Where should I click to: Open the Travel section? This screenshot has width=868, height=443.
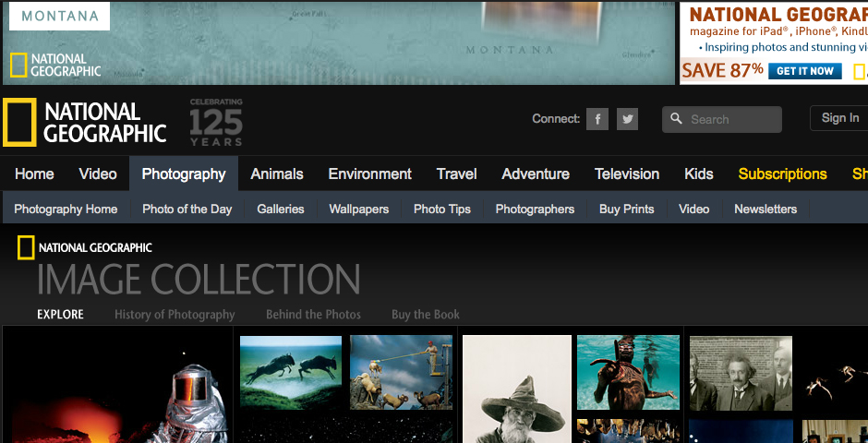(457, 174)
